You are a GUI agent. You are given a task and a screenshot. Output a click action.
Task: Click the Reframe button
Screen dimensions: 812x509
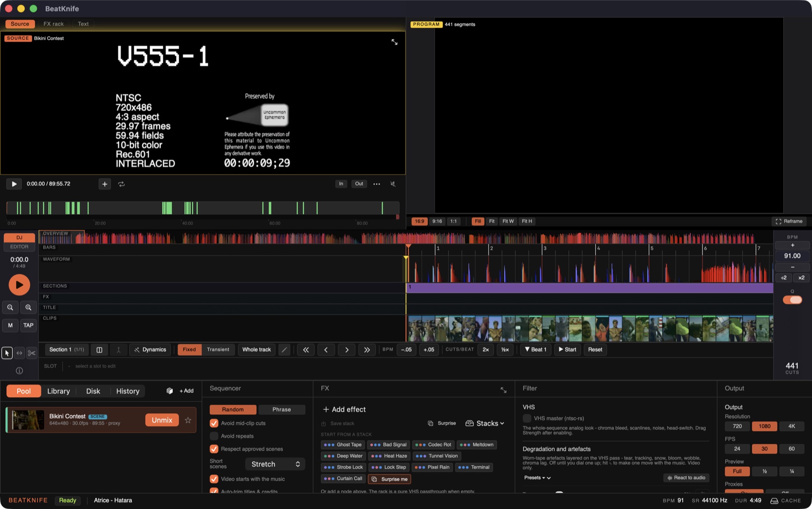pyautogui.click(x=789, y=221)
